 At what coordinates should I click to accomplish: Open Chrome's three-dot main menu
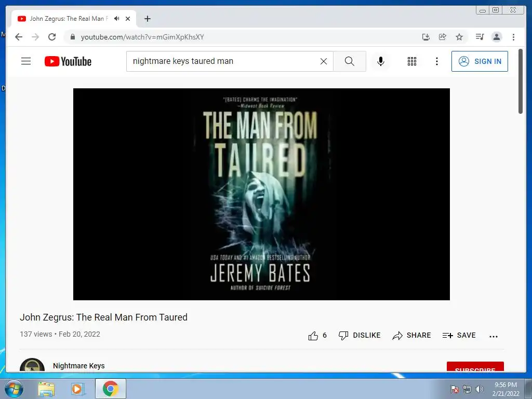pos(513,37)
